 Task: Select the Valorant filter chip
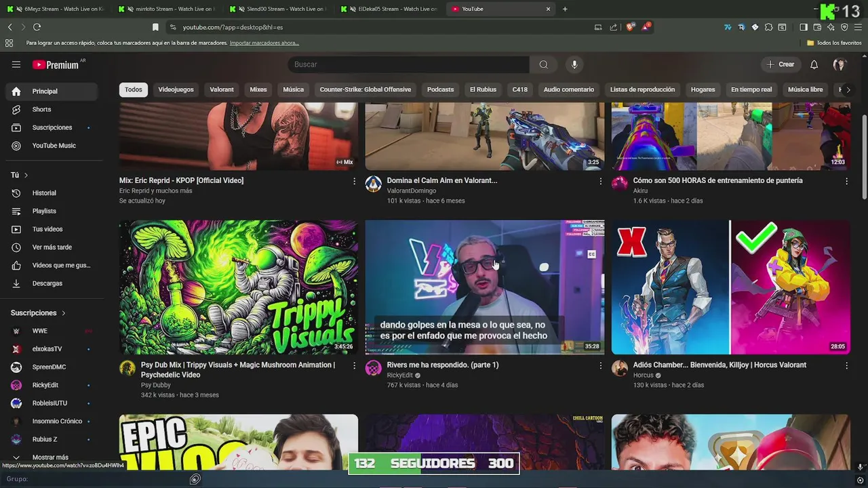(222, 89)
